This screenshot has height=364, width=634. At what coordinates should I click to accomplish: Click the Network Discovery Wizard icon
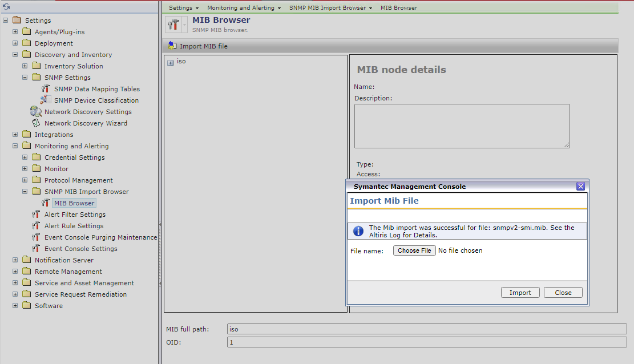[x=36, y=123]
